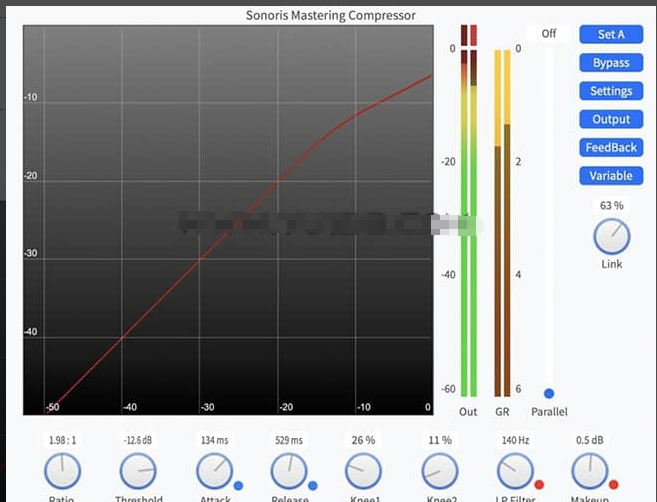Open the Settings button
Viewport: 657px width, 502px height.
pyautogui.click(x=611, y=91)
